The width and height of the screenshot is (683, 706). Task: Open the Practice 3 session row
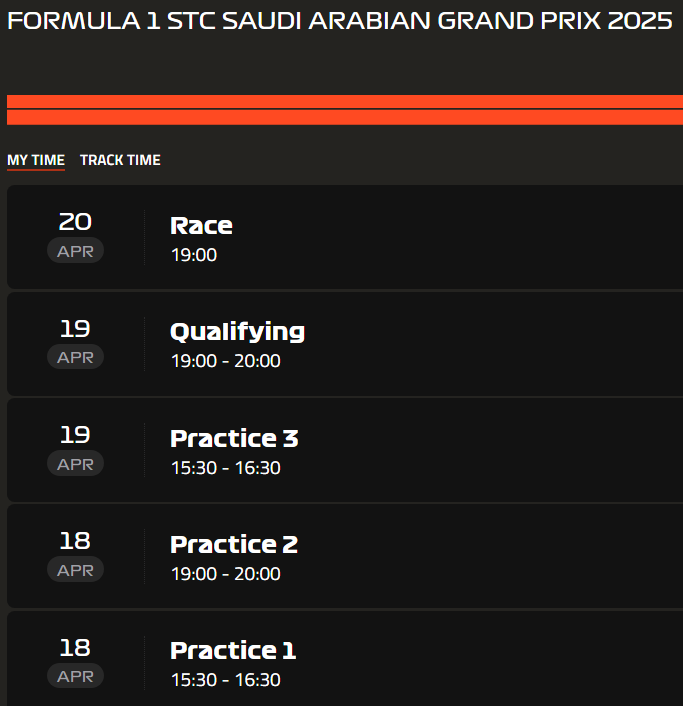345,450
